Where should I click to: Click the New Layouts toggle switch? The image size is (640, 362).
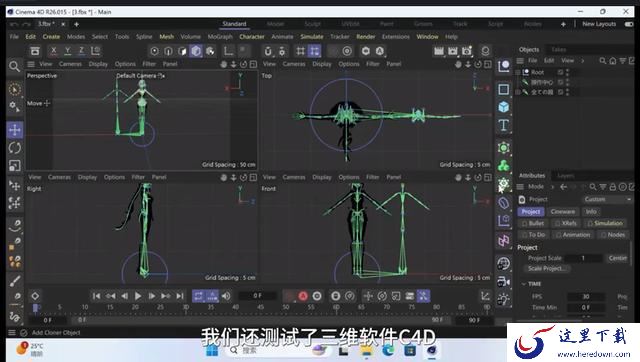click(629, 24)
